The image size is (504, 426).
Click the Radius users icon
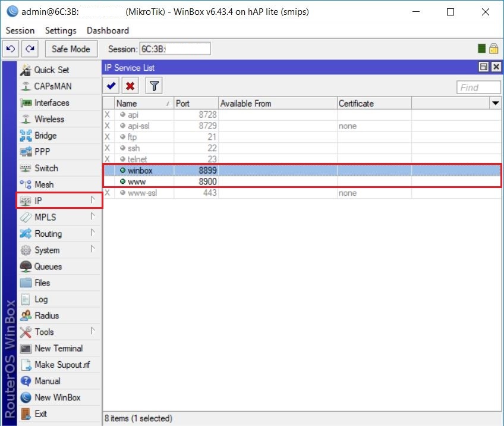pyautogui.click(x=26, y=316)
